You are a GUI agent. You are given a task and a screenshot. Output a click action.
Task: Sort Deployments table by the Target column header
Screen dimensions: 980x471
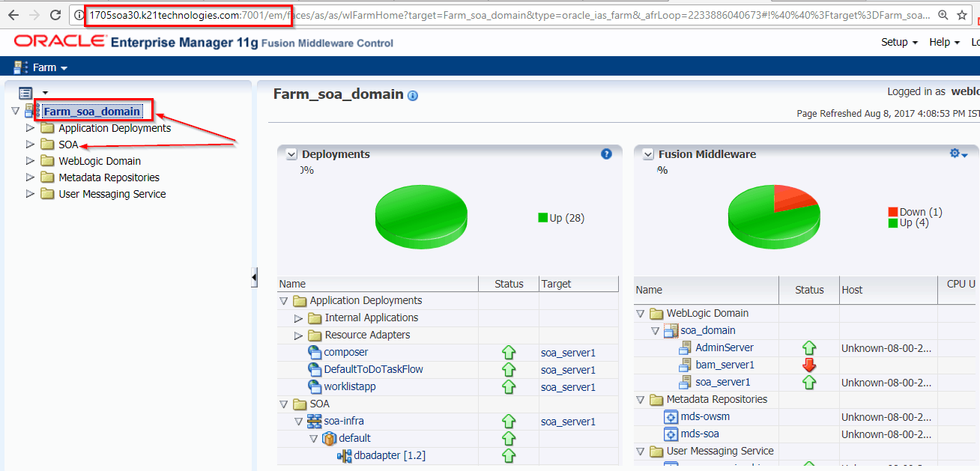[578, 284]
